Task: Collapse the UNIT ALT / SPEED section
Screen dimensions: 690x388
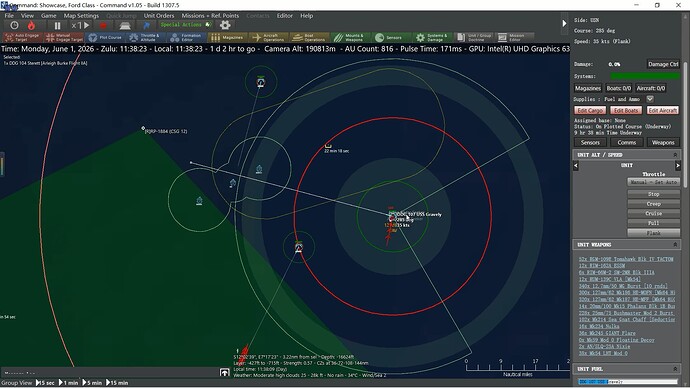Action: [x=675, y=155]
